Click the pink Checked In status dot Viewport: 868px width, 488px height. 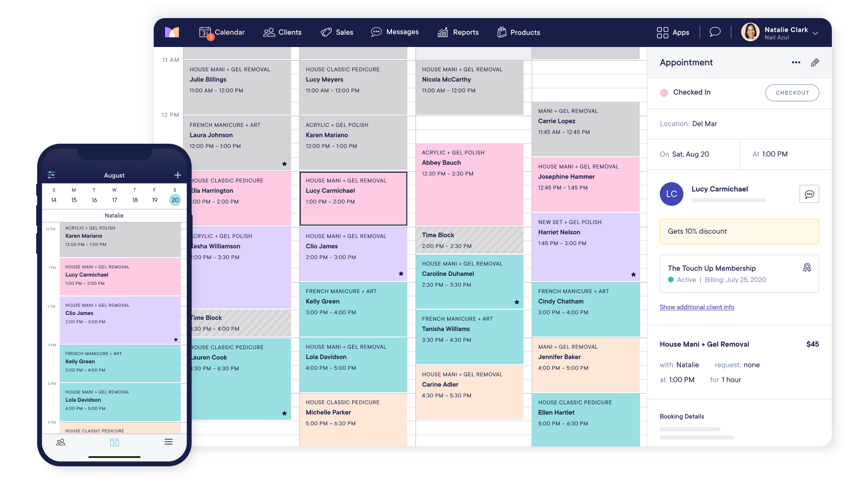point(664,93)
